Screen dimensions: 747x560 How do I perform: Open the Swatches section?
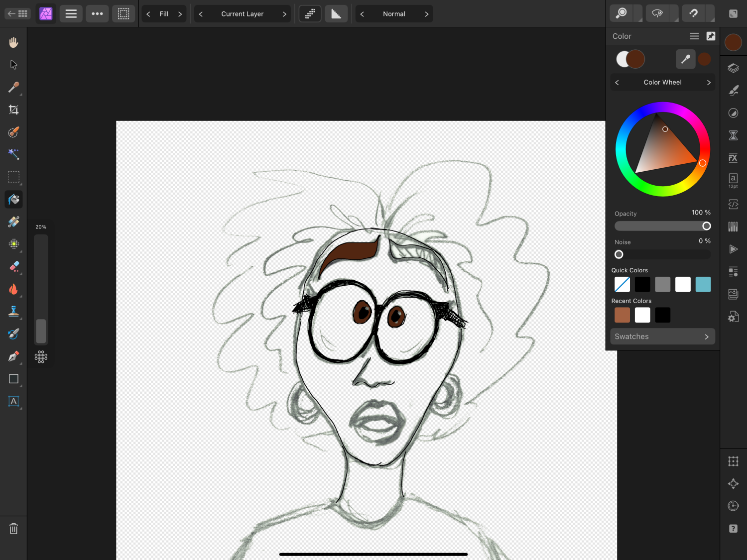tap(662, 336)
